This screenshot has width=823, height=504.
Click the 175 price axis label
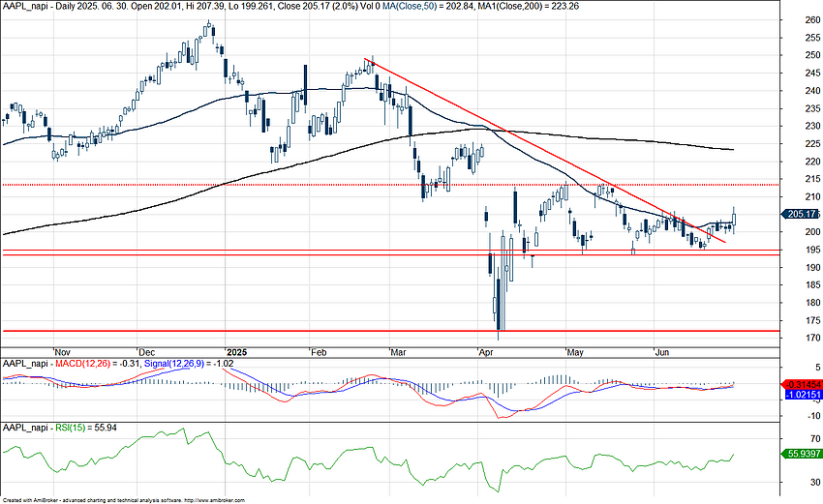pos(812,320)
